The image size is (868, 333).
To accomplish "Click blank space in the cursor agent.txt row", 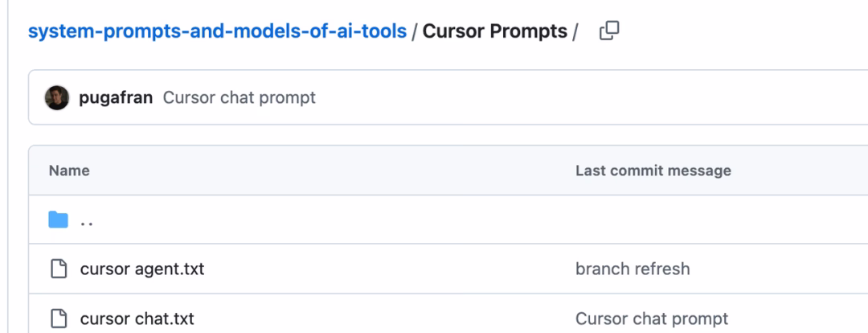I will [x=386, y=269].
